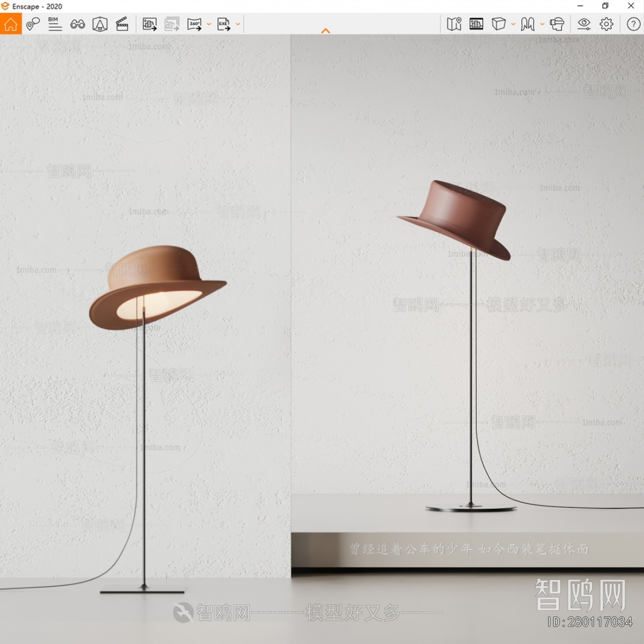Open Help question mark icon
This screenshot has width=644, height=644.
633,24
